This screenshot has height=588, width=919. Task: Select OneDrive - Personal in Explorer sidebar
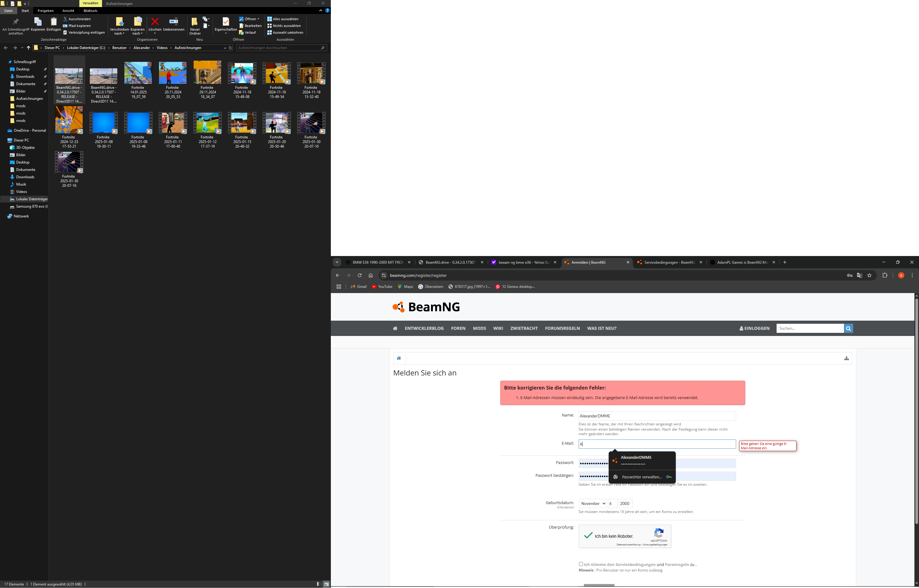(27, 130)
